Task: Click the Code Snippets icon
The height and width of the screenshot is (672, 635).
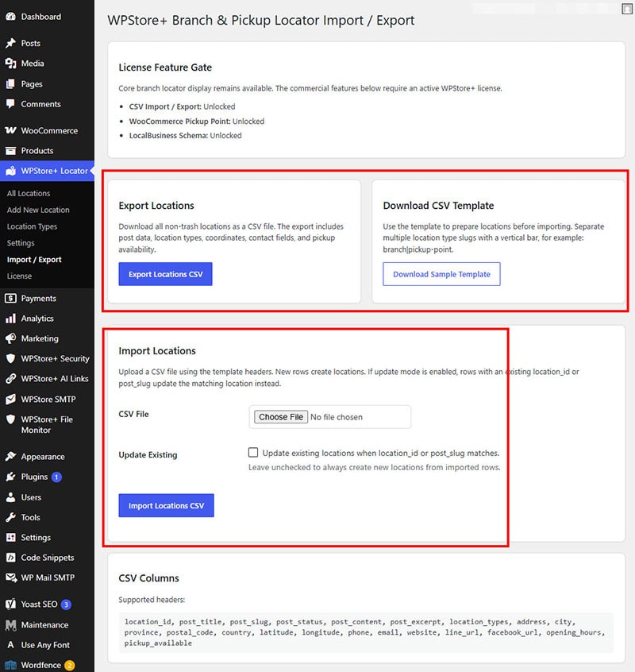Action: click(10, 558)
